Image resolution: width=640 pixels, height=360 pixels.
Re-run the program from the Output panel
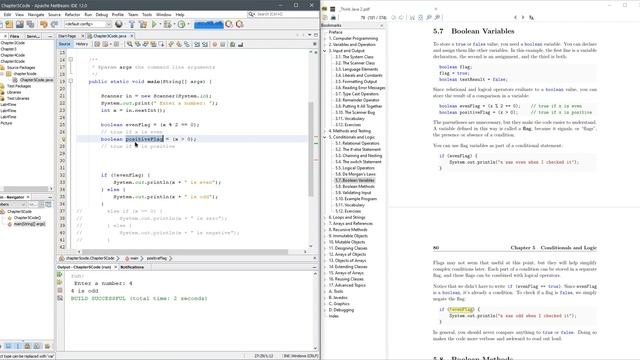[60, 275]
